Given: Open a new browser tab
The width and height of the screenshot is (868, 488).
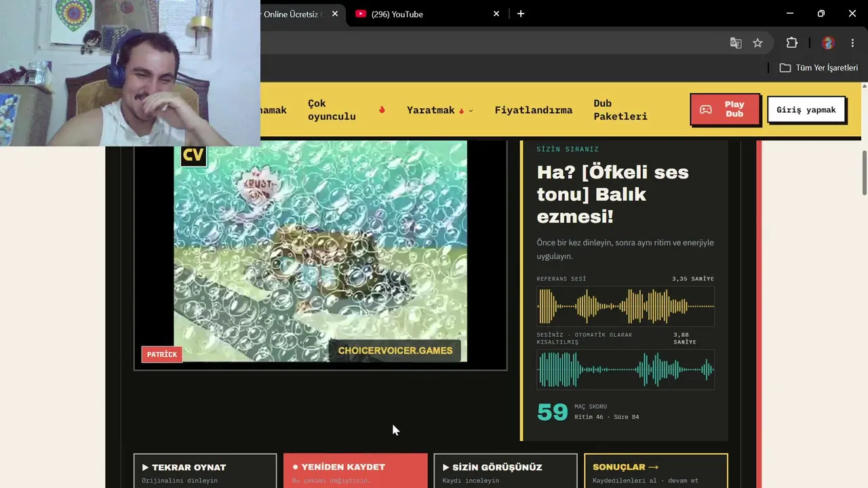Looking at the screenshot, I should pyautogui.click(x=521, y=14).
